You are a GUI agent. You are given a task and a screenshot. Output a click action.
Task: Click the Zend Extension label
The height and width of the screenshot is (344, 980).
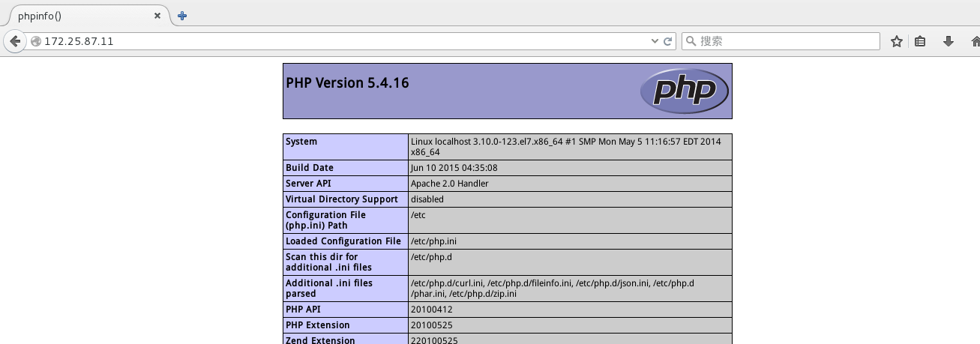pyautogui.click(x=320, y=340)
